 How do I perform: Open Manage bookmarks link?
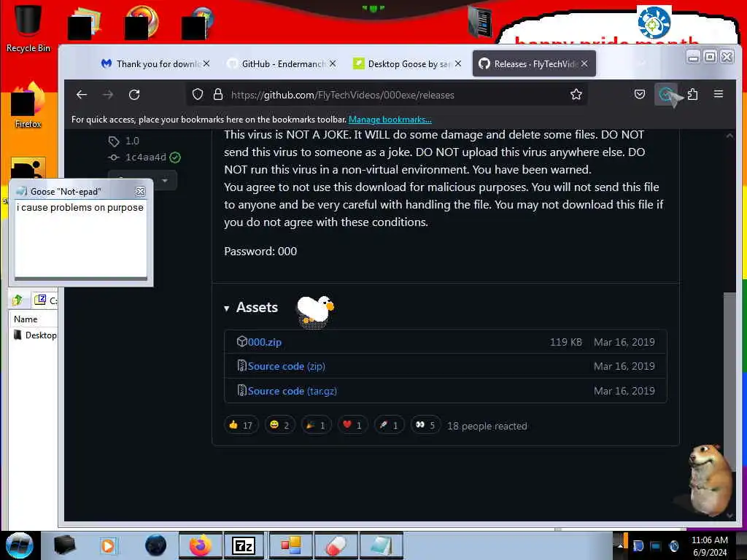[x=390, y=120]
